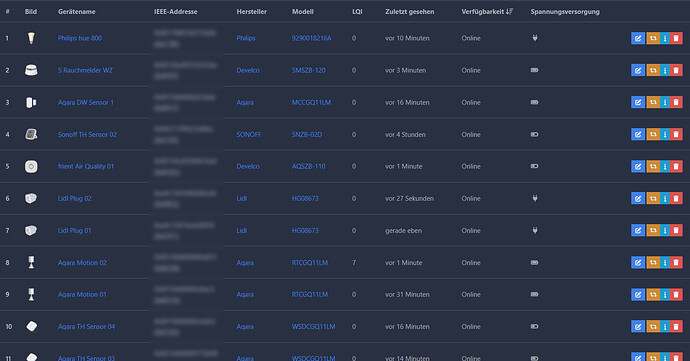
Task: Open the Philips hue 800 device link
Action: pos(80,38)
